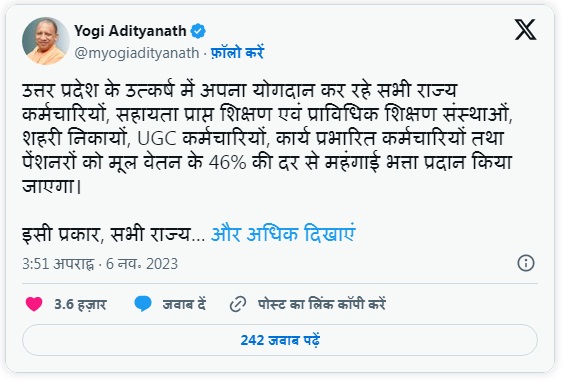Screen dimensions: 566x388
Task: Open the circled info icon
Action: click(x=526, y=263)
